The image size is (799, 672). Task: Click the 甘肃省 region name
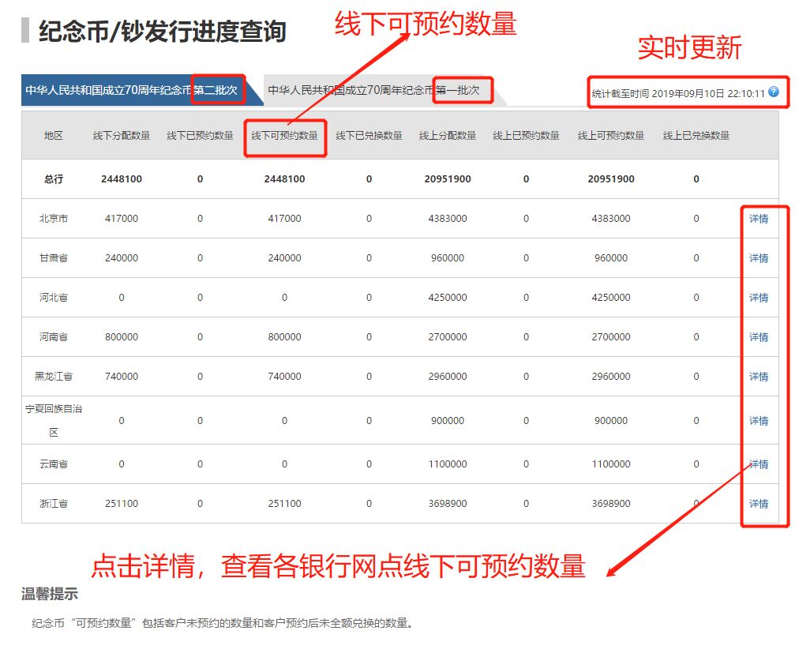pos(54,258)
